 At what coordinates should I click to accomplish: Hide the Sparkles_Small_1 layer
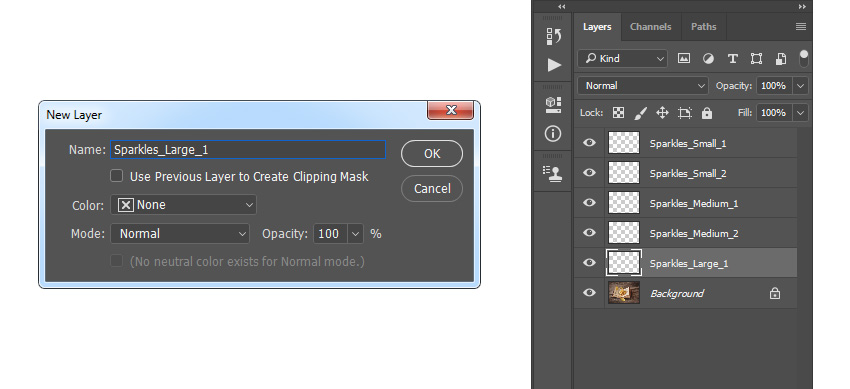pos(589,143)
